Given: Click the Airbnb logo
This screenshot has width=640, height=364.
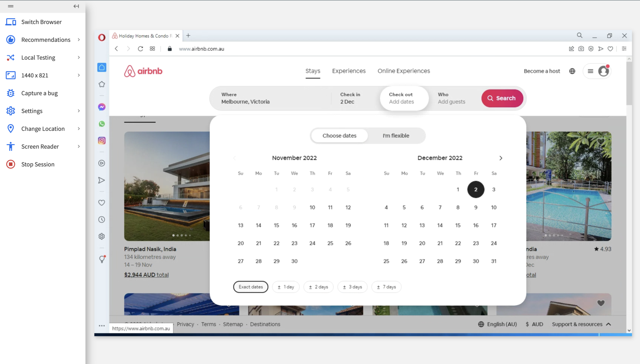Looking at the screenshot, I should (143, 71).
